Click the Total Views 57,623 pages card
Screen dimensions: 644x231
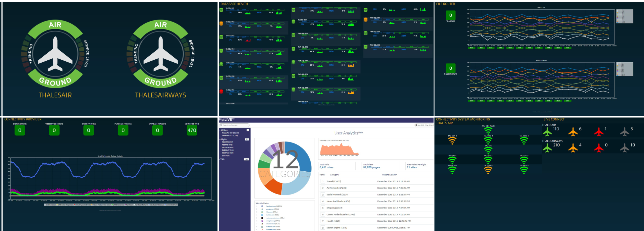click(380, 166)
